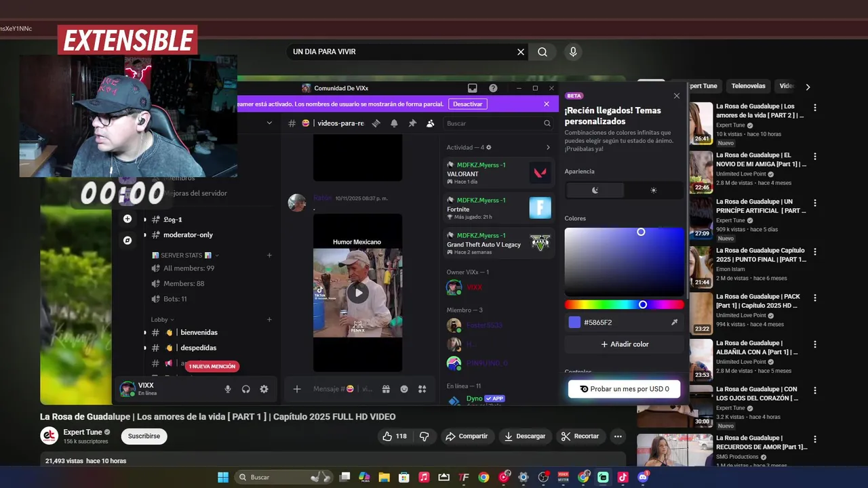Play the Humor Mexicano video
Screen dimensions: 868x488
[357, 293]
